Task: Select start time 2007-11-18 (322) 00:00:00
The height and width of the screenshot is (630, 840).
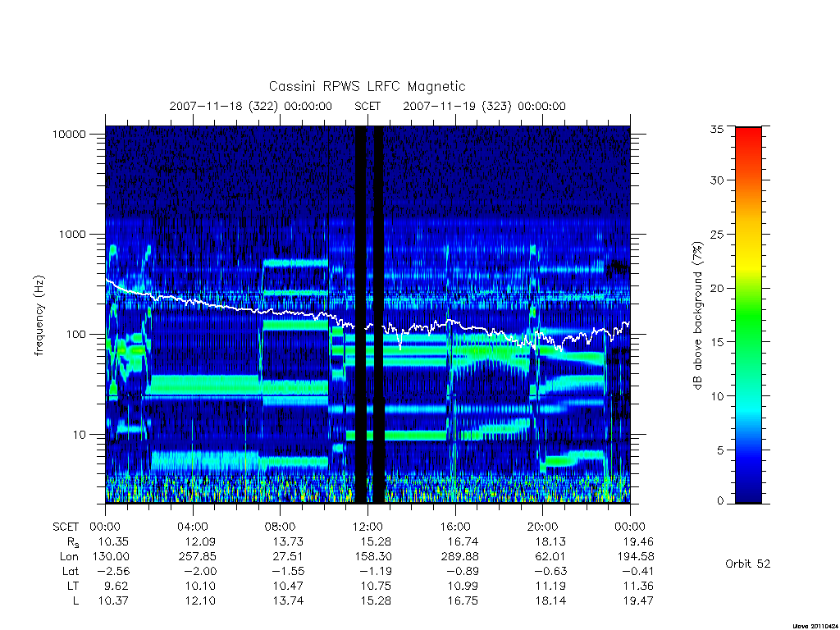Action: pyautogui.click(x=251, y=106)
